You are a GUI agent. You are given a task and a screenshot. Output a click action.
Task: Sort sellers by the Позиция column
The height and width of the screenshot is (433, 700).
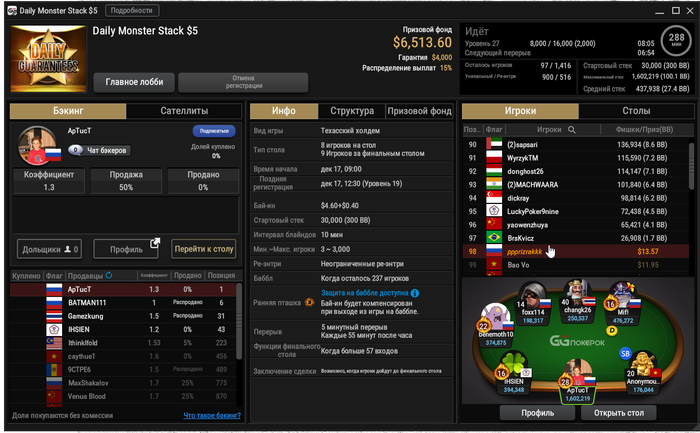click(221, 275)
